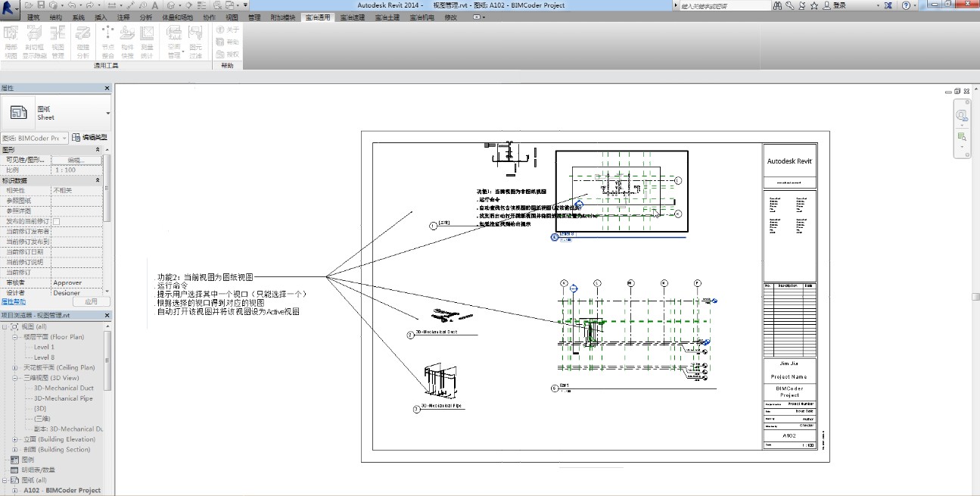Select the 测量统计 tool
The height and width of the screenshot is (496, 980).
click(147, 41)
